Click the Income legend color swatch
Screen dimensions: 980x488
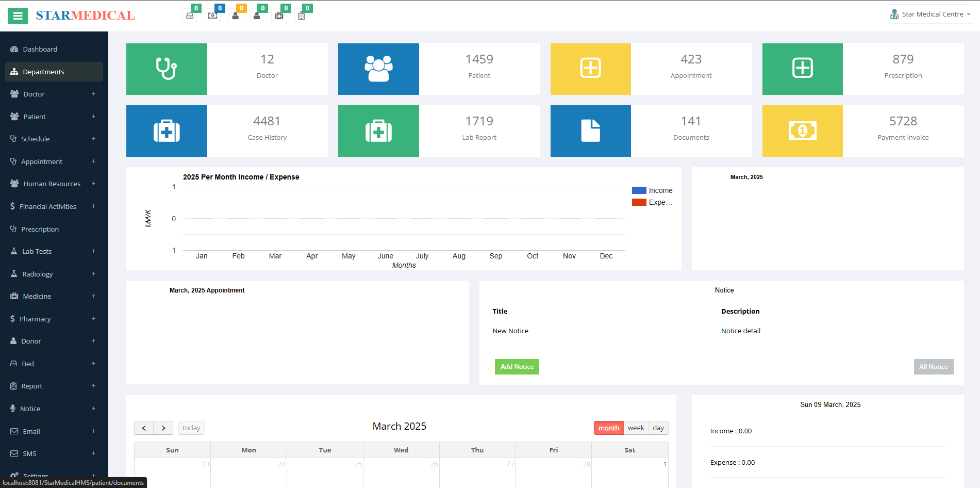tap(639, 190)
